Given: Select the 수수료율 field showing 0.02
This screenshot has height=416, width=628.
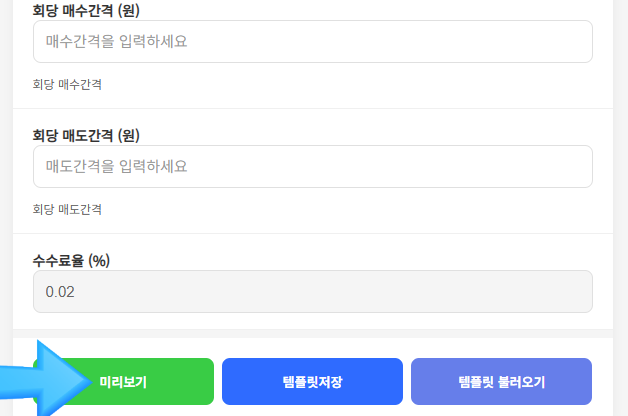Looking at the screenshot, I should coord(312,292).
